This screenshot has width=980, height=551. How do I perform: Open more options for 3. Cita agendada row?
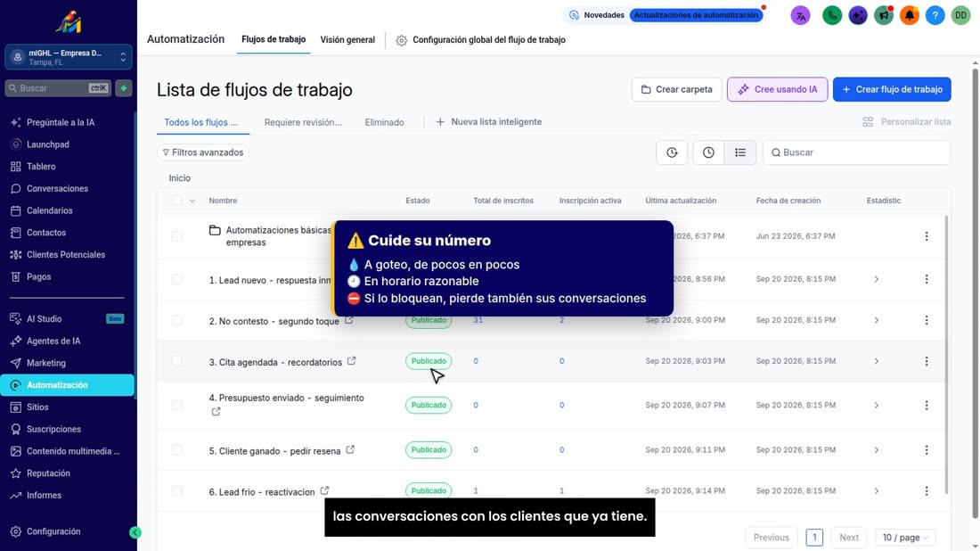pos(927,361)
